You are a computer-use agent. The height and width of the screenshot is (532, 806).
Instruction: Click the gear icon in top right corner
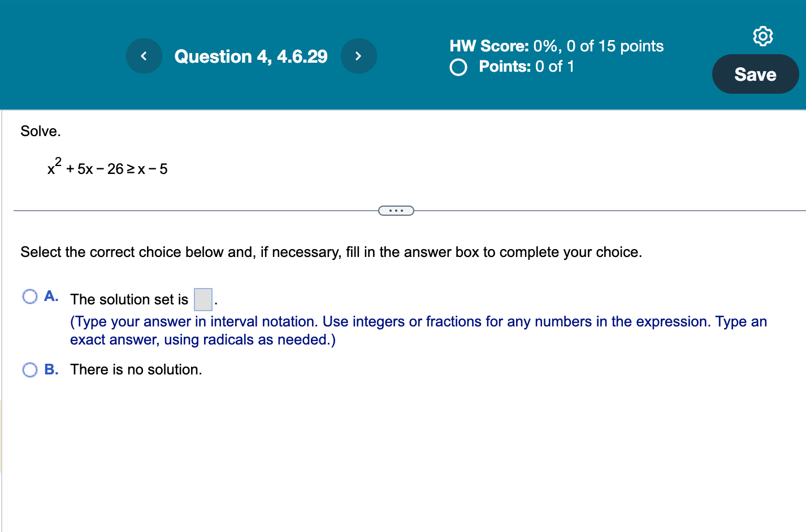point(763,36)
